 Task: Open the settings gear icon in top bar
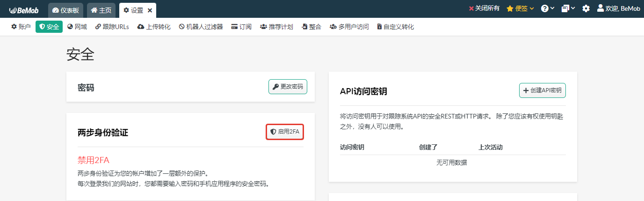click(x=586, y=9)
